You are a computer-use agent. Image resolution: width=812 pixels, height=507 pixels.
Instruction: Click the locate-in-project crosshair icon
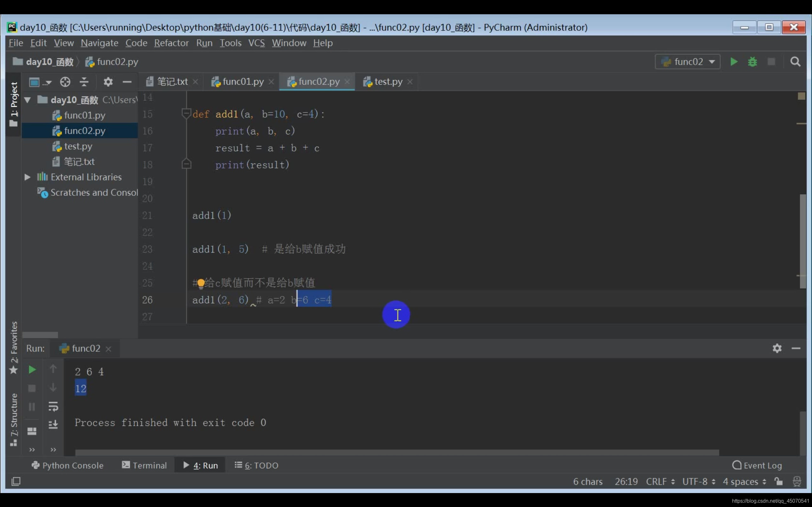pyautogui.click(x=65, y=82)
